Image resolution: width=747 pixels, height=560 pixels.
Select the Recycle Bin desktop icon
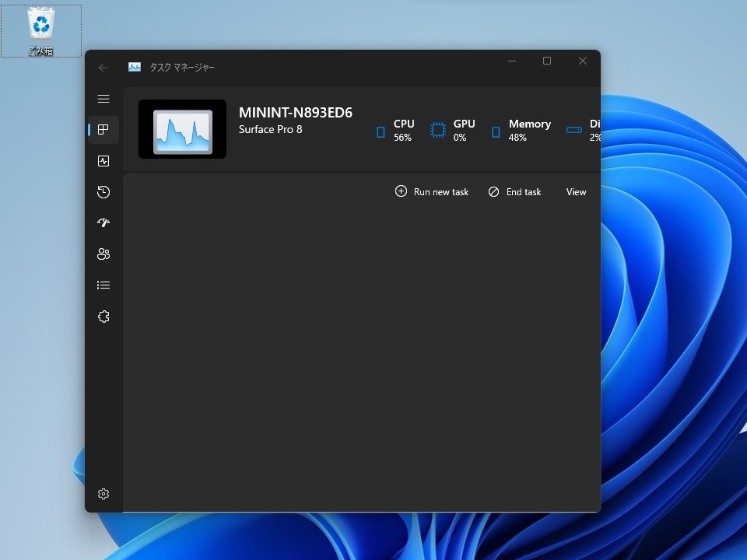coord(41,31)
